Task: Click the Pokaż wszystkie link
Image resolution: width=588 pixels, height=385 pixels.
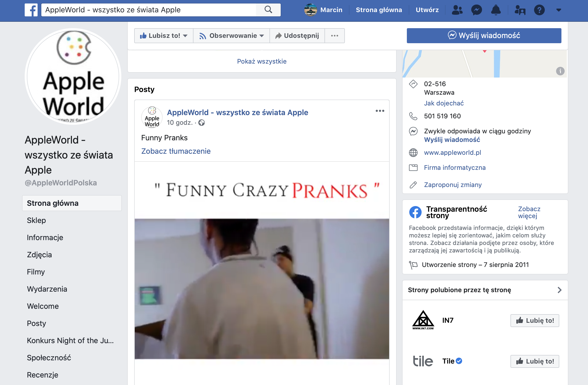Action: (x=262, y=61)
